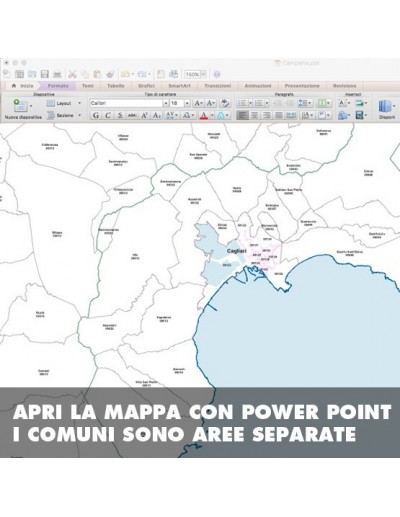This screenshot has width=400, height=517.
Task: Toggle Subscript A₂ button
Action: [x=156, y=115]
